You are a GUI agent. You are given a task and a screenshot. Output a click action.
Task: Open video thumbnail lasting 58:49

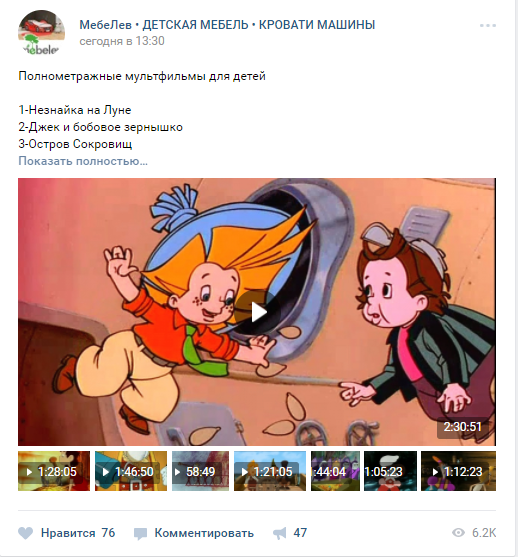[200, 471]
